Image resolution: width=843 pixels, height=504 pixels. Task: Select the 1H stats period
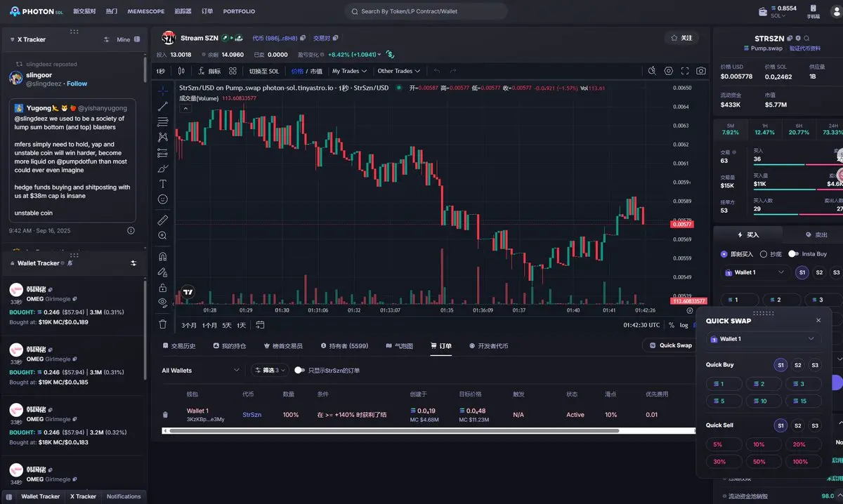click(x=764, y=129)
